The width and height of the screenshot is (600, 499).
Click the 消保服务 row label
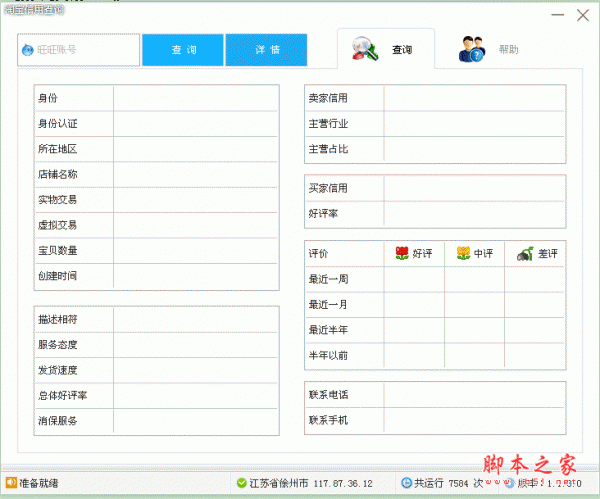(58, 421)
